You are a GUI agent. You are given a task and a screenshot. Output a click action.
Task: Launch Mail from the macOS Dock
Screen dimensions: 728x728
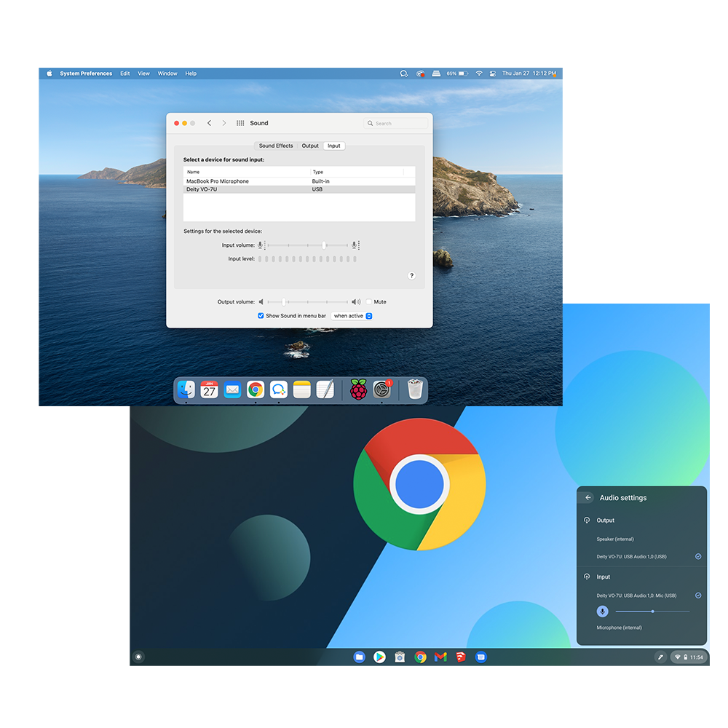[232, 390]
